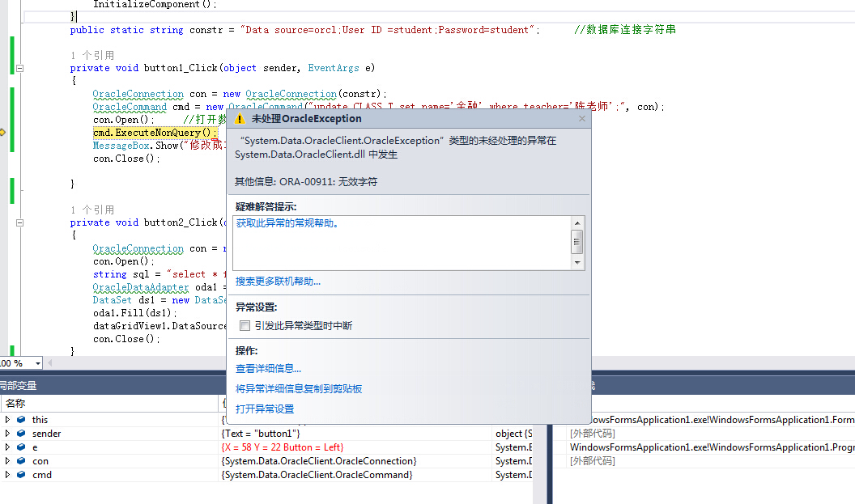Click the variable icon beside 'e'
The height and width of the screenshot is (504, 855).
point(21,447)
